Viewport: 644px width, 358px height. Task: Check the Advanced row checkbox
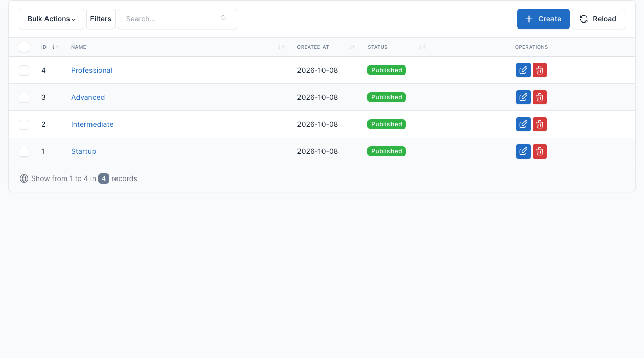24,98
